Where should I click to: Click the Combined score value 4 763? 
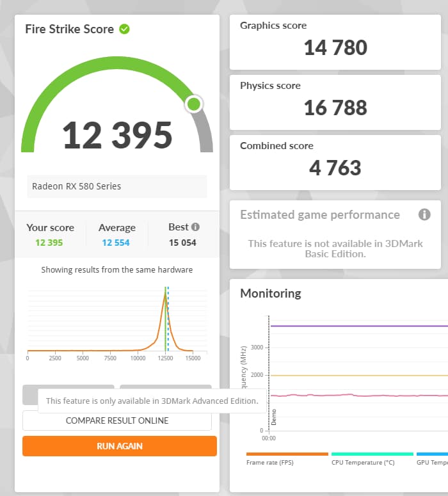tap(335, 168)
